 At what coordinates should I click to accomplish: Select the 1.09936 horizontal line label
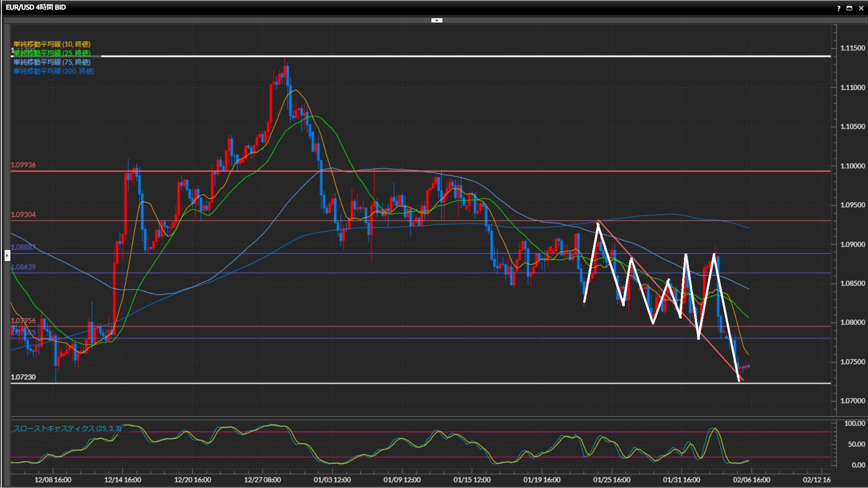(23, 165)
